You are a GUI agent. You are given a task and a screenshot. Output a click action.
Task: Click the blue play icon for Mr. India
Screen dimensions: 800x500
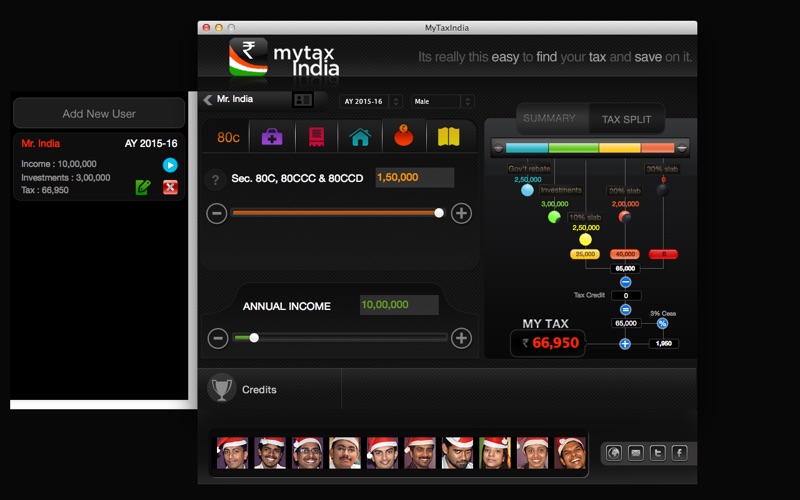point(170,165)
